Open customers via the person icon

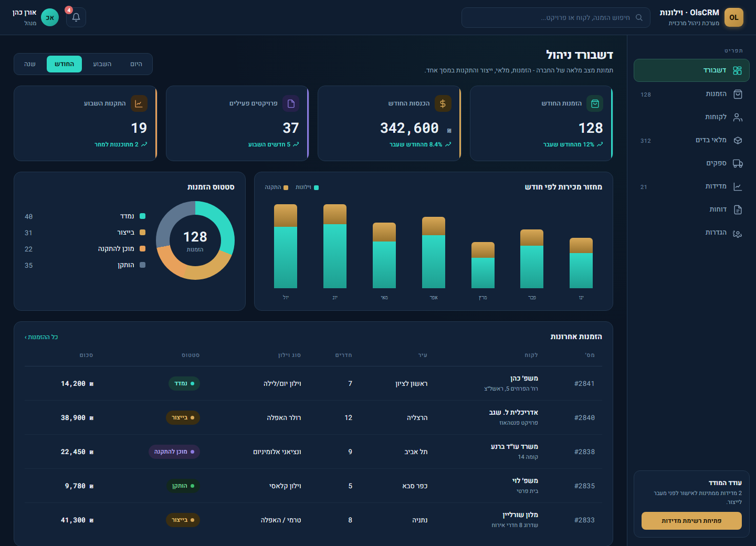point(738,117)
